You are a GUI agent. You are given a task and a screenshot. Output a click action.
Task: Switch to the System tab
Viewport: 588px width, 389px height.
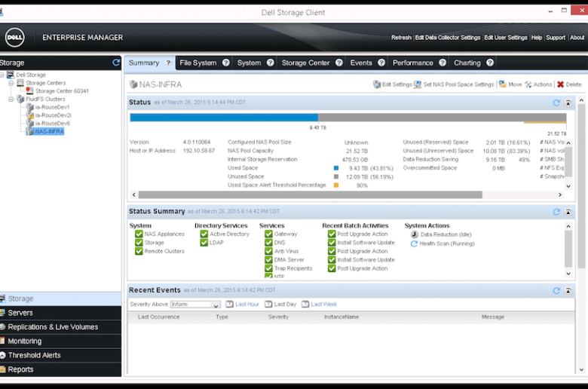(x=249, y=63)
